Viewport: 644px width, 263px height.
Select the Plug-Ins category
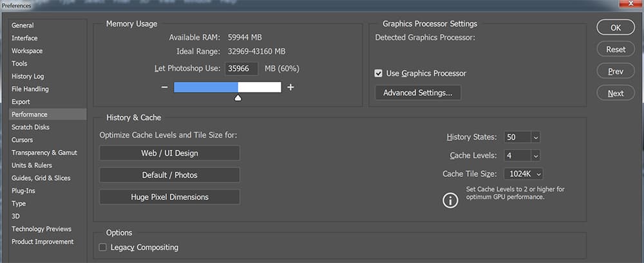(x=48, y=191)
